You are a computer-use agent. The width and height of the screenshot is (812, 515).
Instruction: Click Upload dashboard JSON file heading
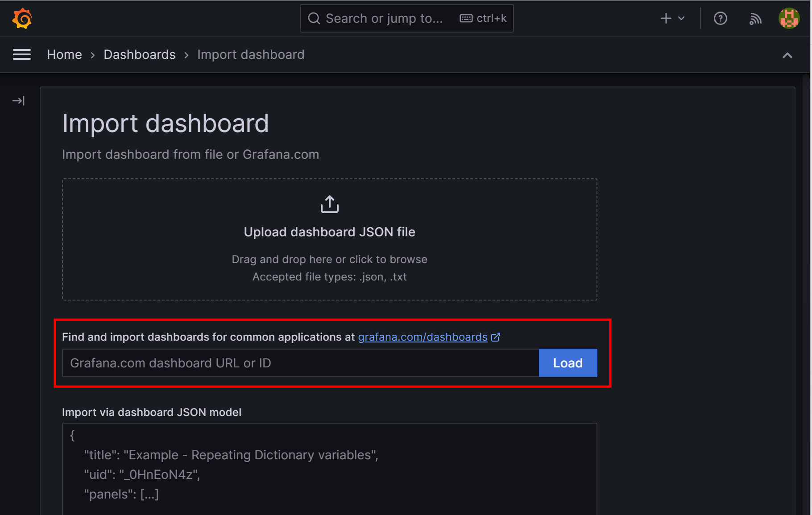(x=330, y=232)
